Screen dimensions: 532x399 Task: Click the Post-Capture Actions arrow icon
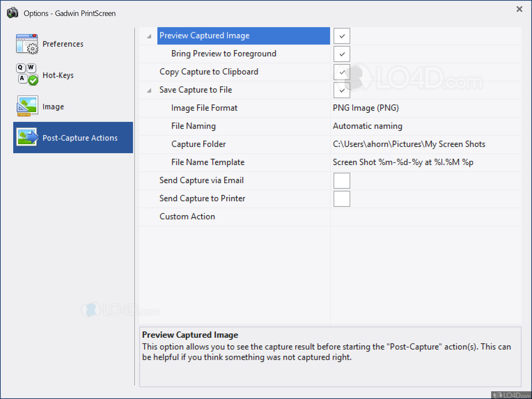pyautogui.click(x=27, y=137)
